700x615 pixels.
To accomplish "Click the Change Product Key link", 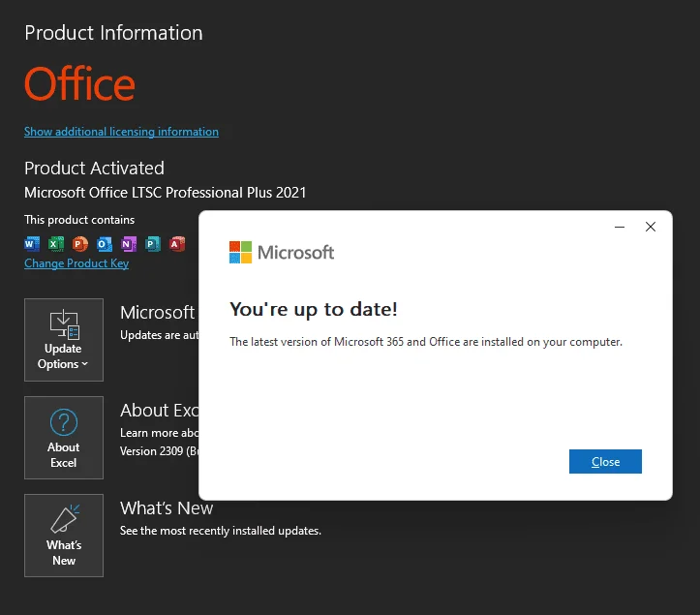I will click(76, 263).
